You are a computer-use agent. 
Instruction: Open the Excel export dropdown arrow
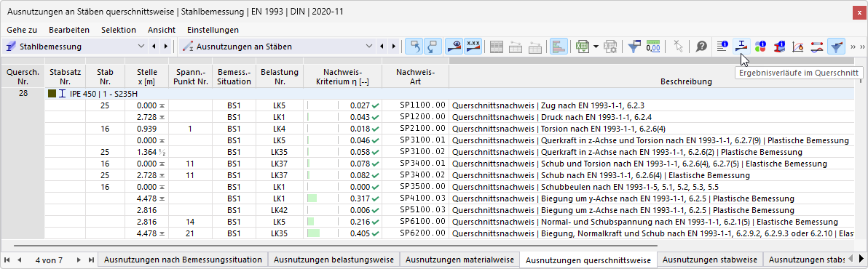point(596,47)
